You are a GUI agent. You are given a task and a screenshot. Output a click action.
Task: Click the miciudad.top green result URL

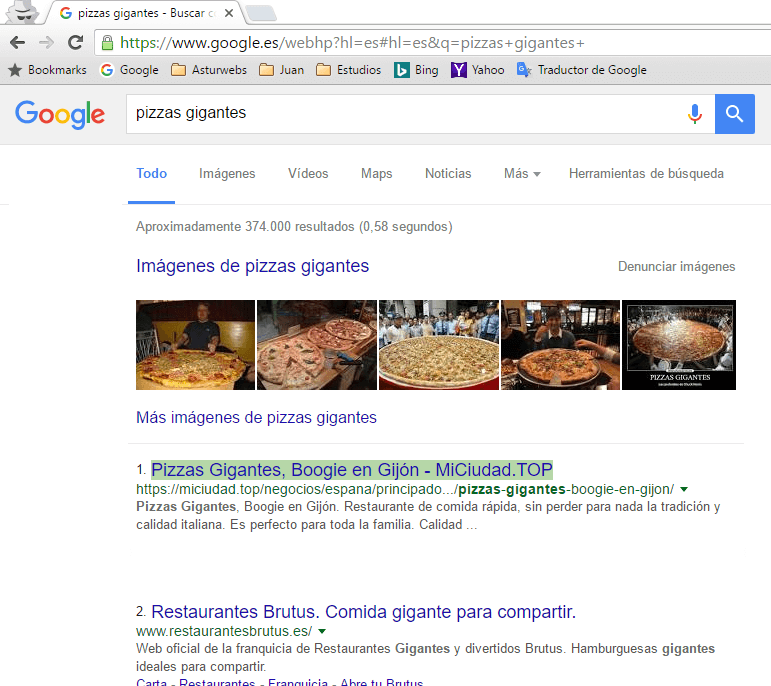pos(405,489)
